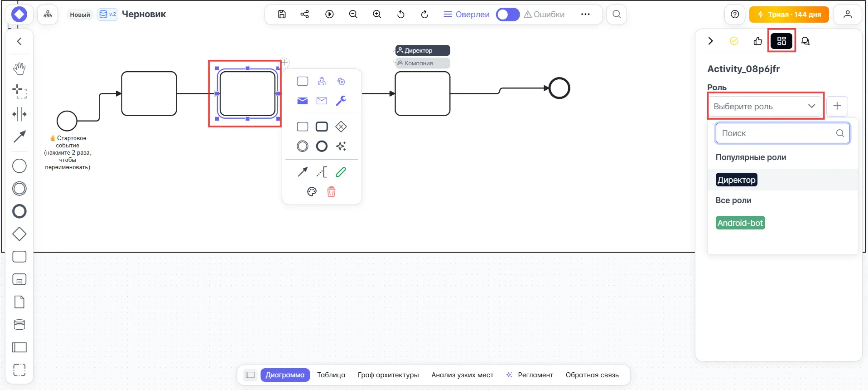Open the color palette icon

click(x=312, y=192)
